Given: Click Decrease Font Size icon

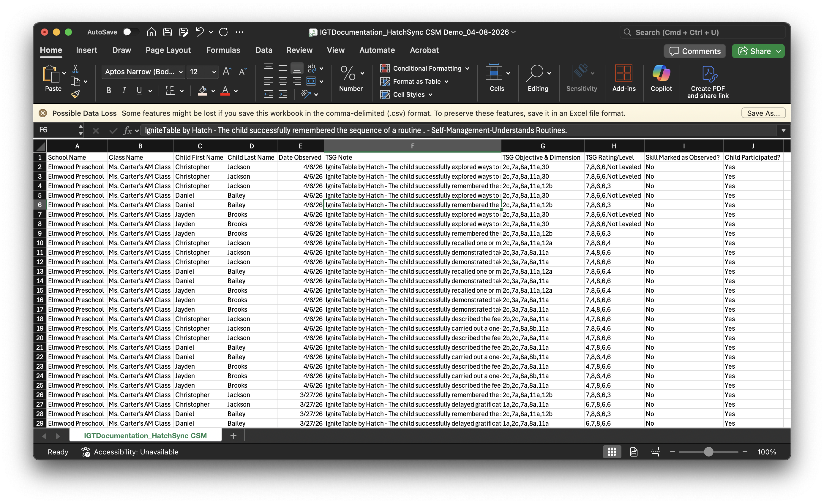Looking at the screenshot, I should click(x=243, y=72).
